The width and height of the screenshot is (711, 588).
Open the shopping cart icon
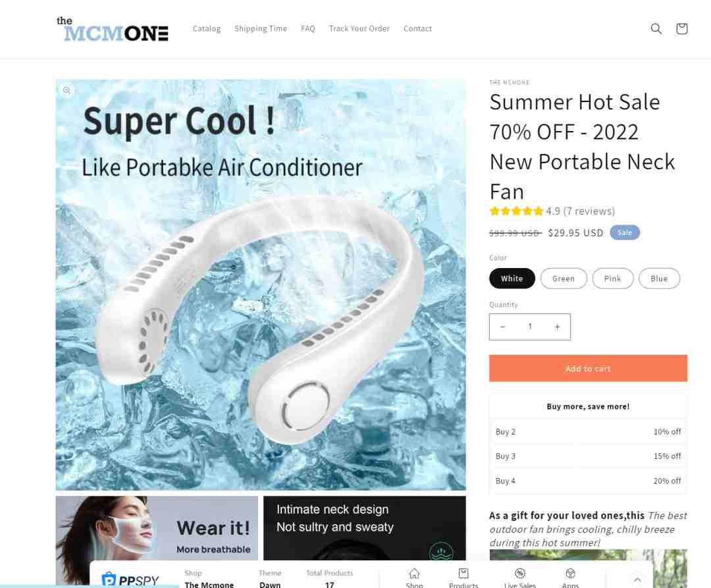point(681,29)
